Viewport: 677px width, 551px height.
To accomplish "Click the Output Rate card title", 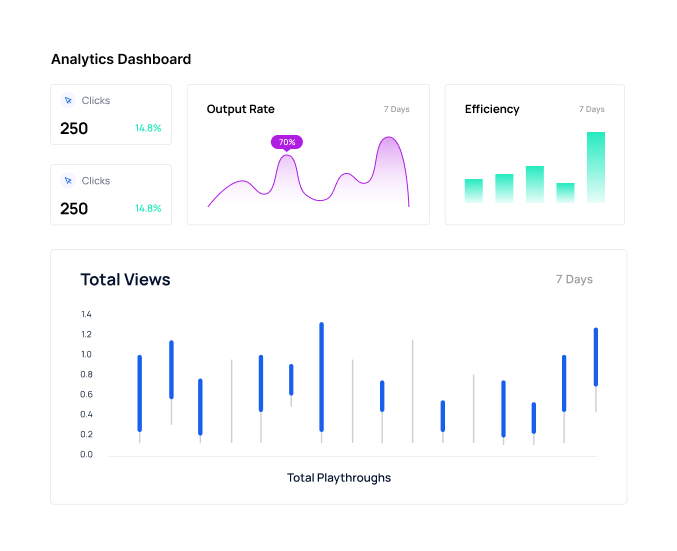I will (x=240, y=109).
